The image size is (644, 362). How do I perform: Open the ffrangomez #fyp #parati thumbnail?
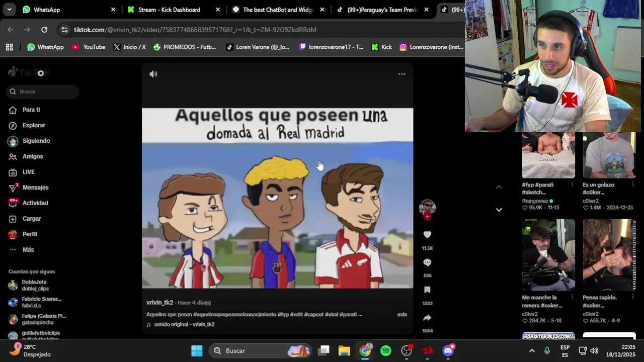click(x=548, y=155)
